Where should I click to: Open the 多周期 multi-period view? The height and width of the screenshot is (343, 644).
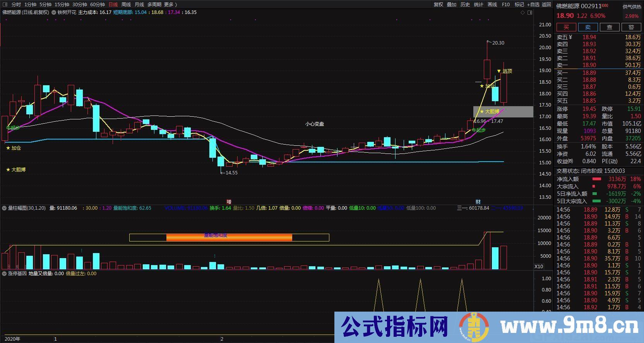154,5
